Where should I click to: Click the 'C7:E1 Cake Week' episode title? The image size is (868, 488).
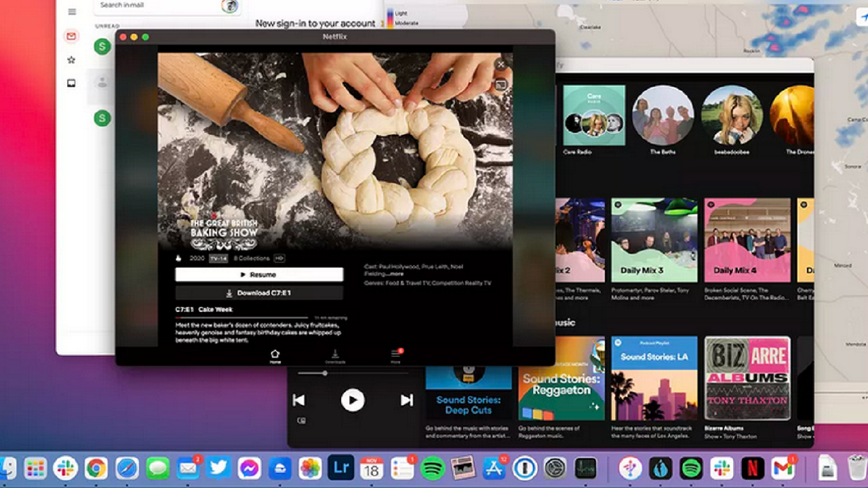(x=204, y=309)
